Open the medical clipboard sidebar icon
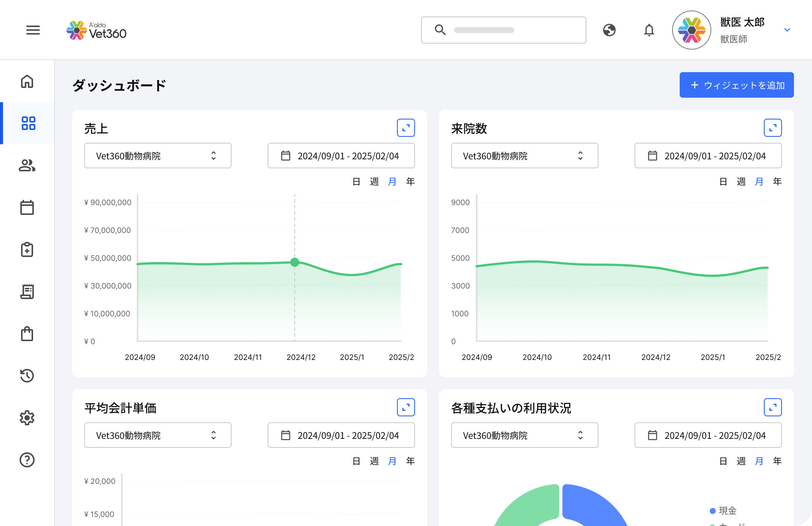Image resolution: width=812 pixels, height=526 pixels. [27, 249]
